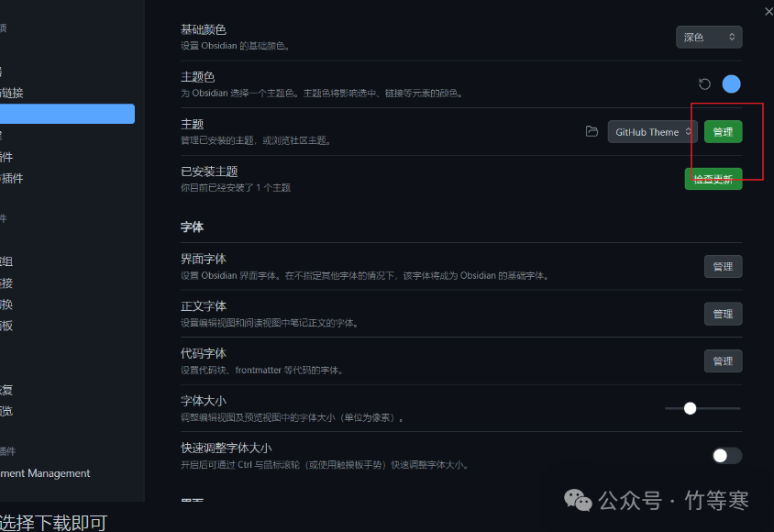Enable the 快速调整字体大小 toggle
This screenshot has width=774, height=532.
pos(725,454)
